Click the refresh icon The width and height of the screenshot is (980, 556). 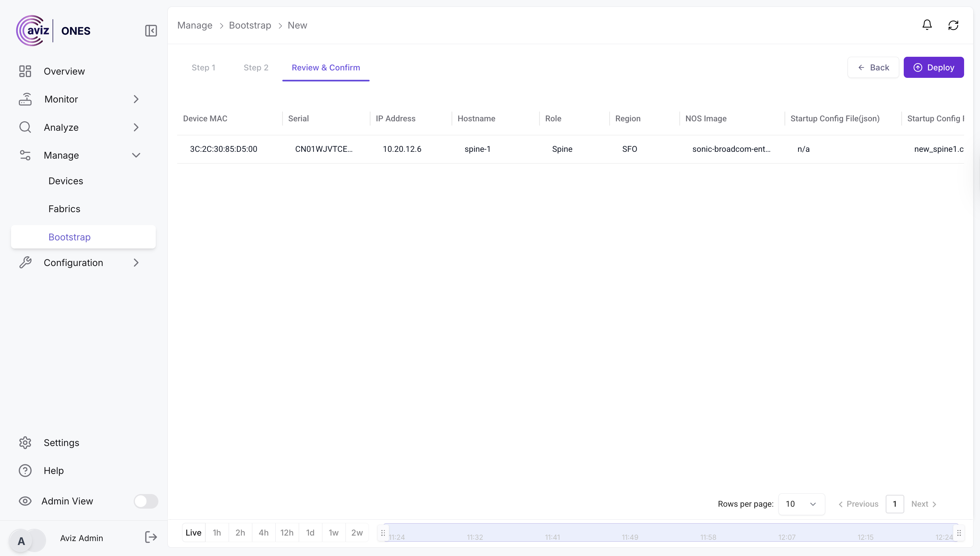tap(953, 25)
